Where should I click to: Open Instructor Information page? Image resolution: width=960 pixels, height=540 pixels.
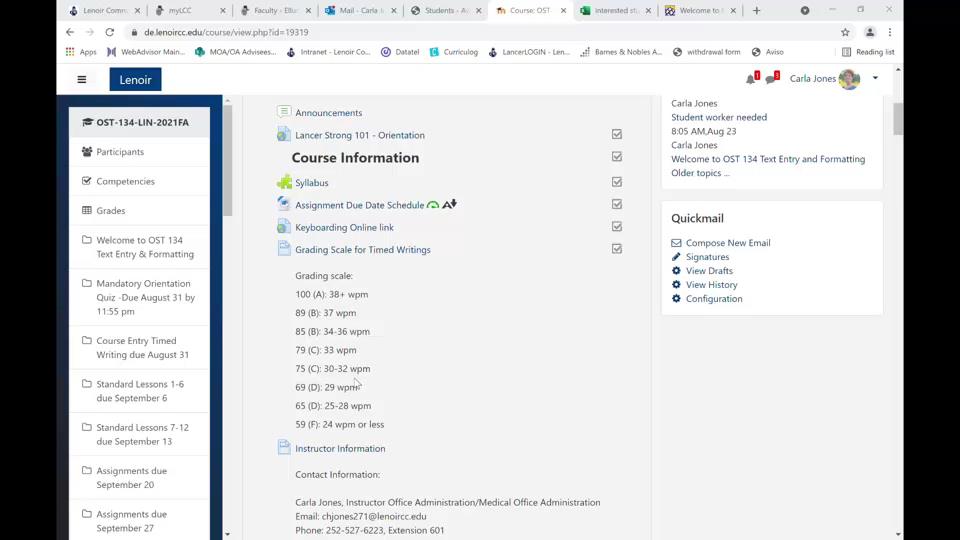(x=340, y=449)
